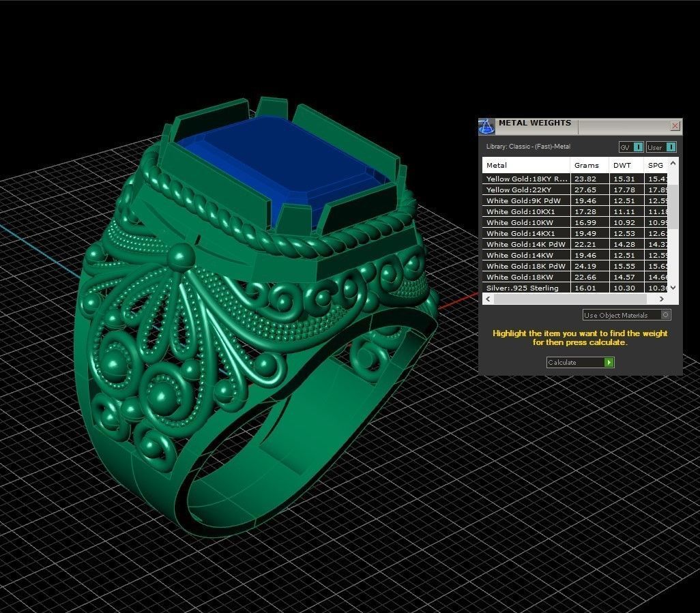This screenshot has width=700, height=613.
Task: Select the Yellow Gold:22KY row
Action: 575,190
